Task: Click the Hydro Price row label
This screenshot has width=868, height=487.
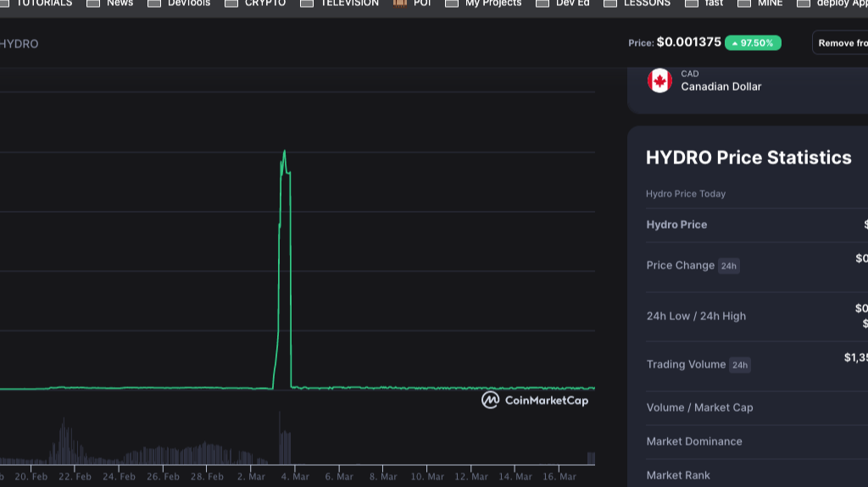Action: pos(676,224)
